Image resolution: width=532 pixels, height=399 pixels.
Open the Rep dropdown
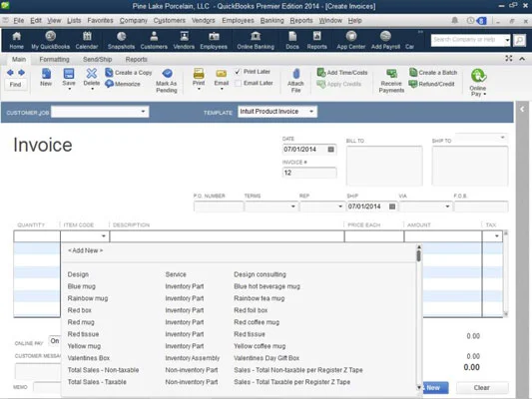[x=340, y=206]
